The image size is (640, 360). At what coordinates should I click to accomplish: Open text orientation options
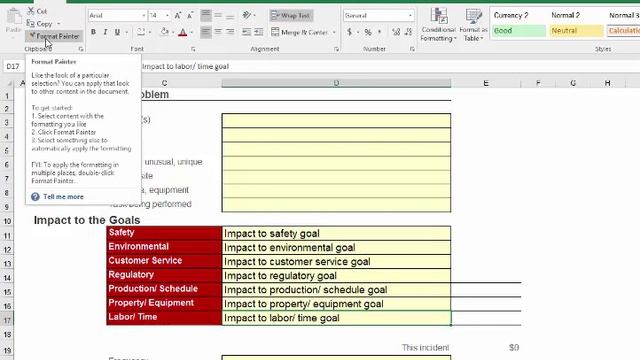pos(249,16)
